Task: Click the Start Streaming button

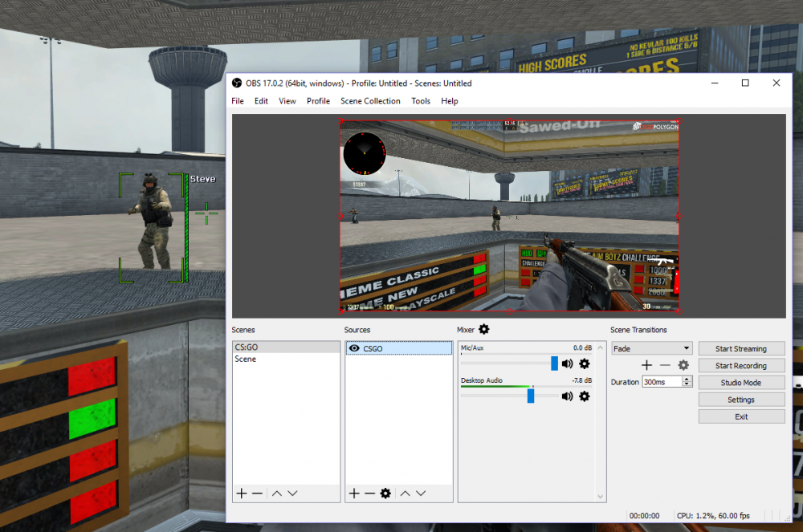Action: pyautogui.click(x=740, y=349)
